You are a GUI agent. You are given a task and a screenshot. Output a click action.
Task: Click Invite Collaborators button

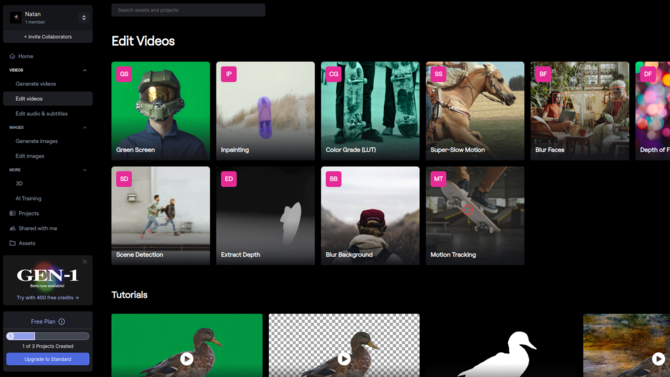tap(48, 37)
